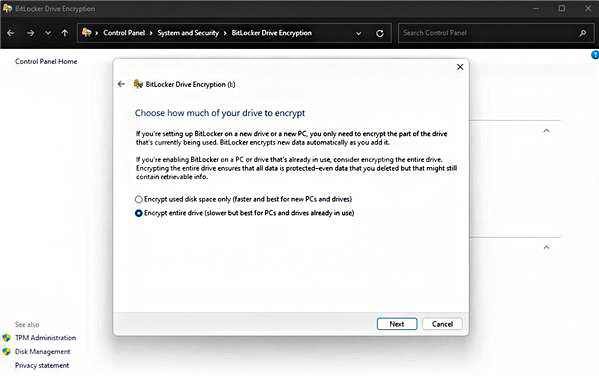
Task: Go back using the wizard back arrow
Action: point(121,84)
